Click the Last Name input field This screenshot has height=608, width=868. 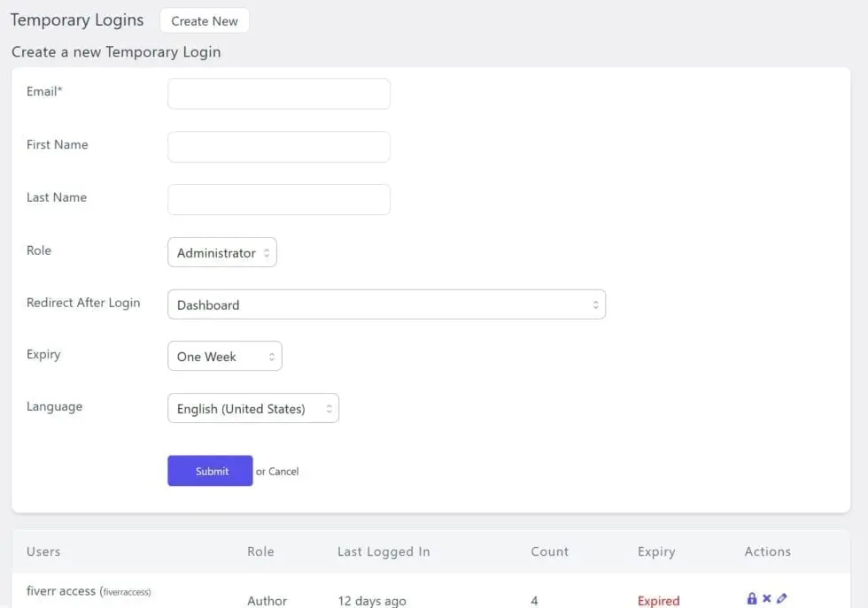point(278,199)
